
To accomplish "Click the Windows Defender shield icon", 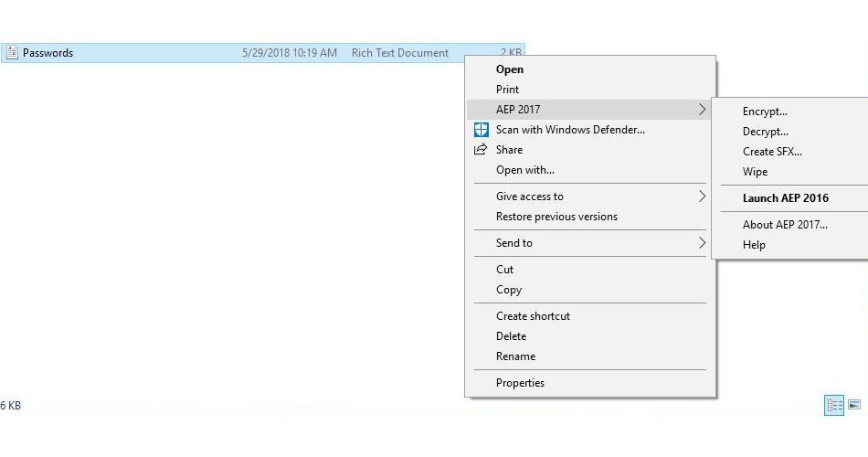I will 481,130.
